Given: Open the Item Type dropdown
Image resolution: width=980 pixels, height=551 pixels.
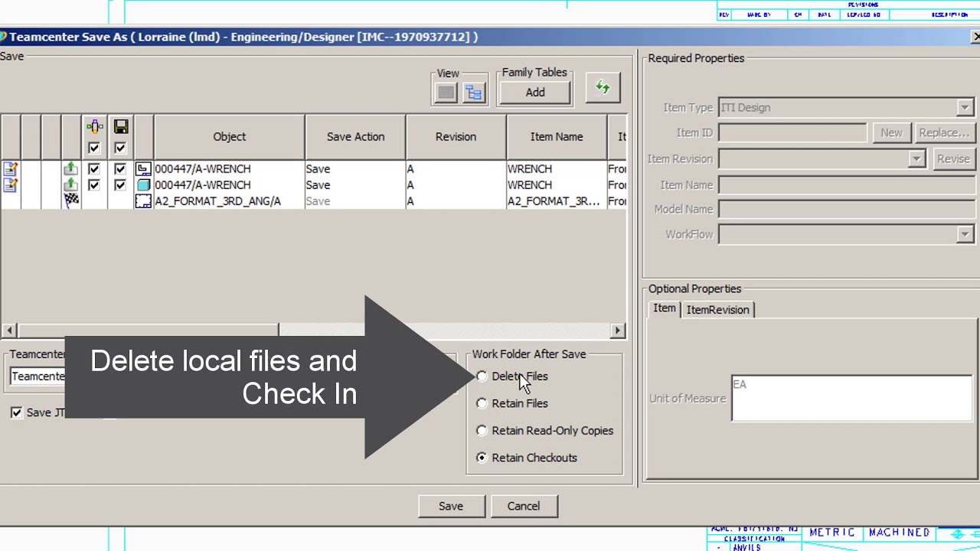Looking at the screenshot, I should (x=965, y=108).
